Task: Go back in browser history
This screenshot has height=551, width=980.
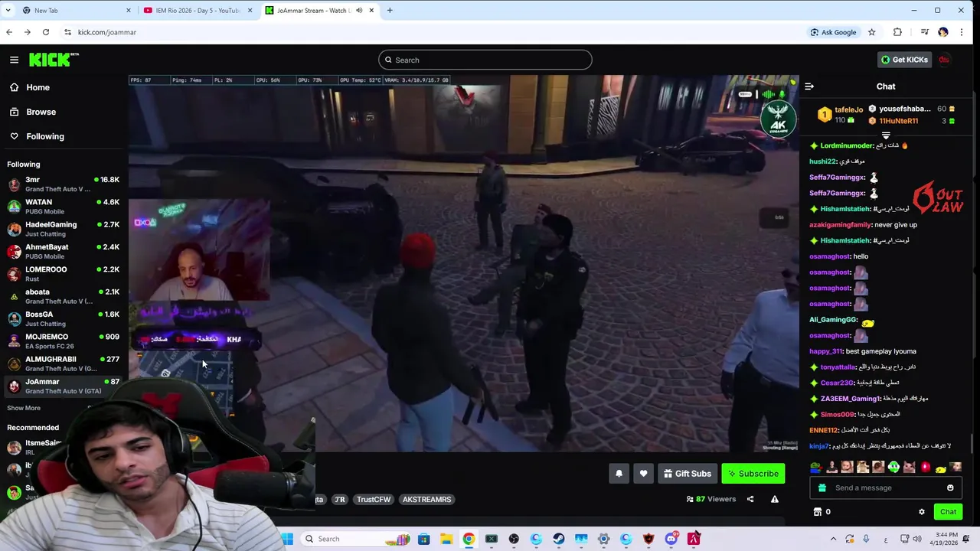Action: (9, 32)
